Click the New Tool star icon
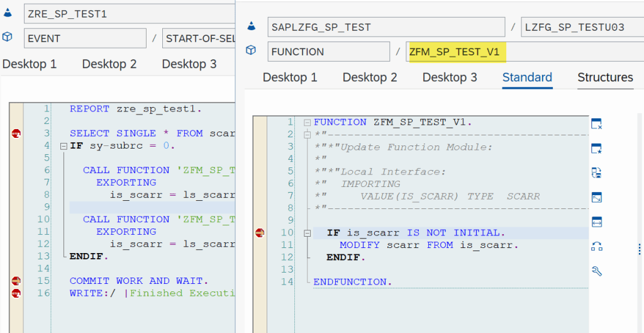This screenshot has height=333, width=644. (596, 149)
